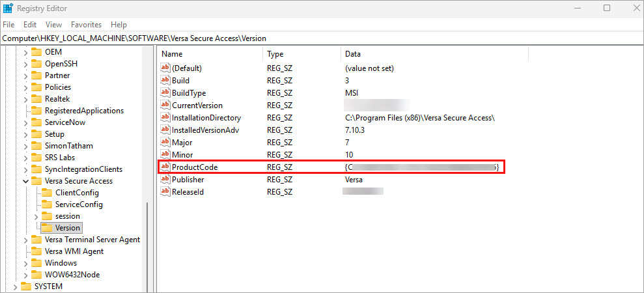Expand the Windows key

25,263
